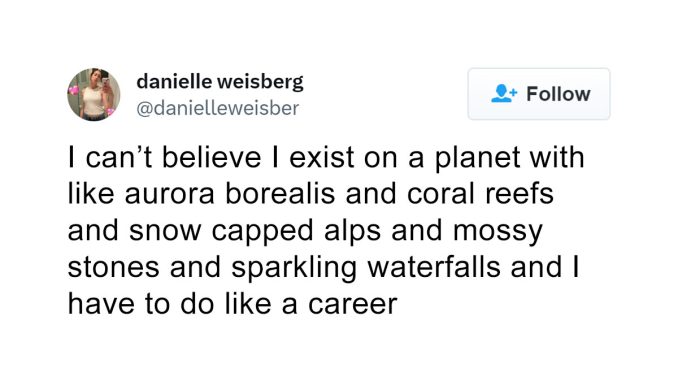Image resolution: width=678 pixels, height=381 pixels.
Task: Open the danielle weisberg display name link
Action: (x=220, y=81)
